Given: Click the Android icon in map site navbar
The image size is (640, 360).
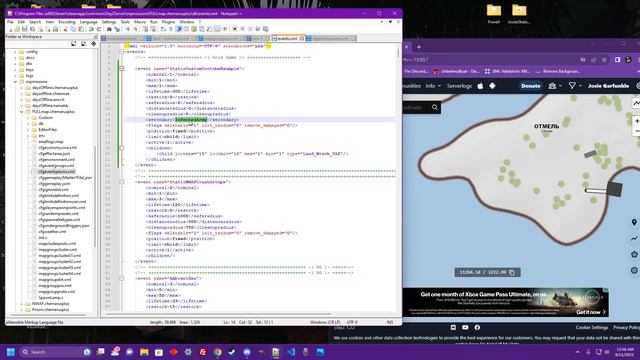Looking at the screenshot, I should coord(492,86).
